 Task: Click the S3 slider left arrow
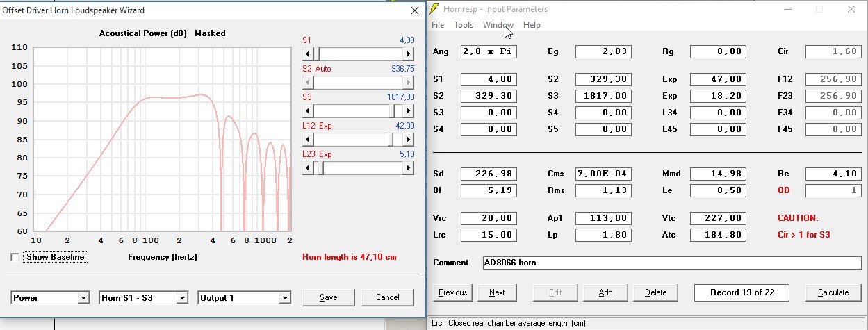click(x=309, y=110)
